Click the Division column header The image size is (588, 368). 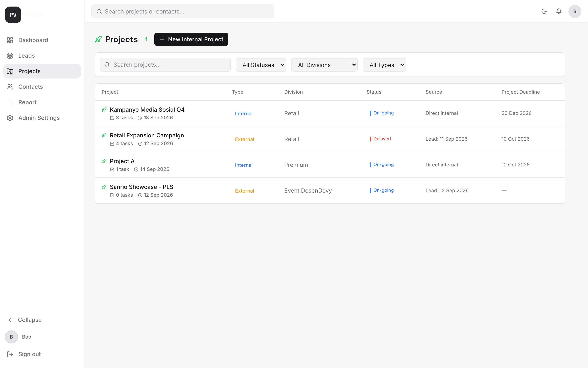(293, 92)
